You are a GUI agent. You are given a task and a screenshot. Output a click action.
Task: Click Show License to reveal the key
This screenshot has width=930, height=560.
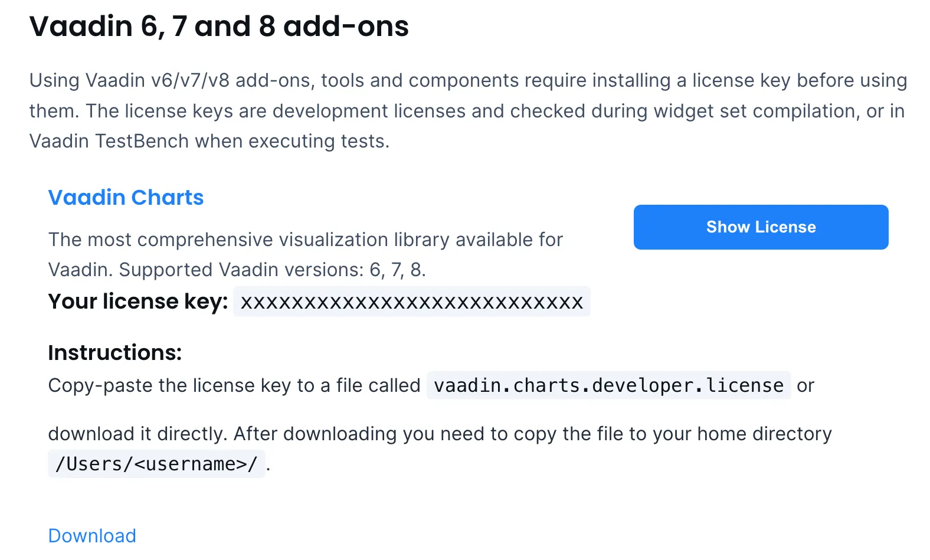coord(761,227)
